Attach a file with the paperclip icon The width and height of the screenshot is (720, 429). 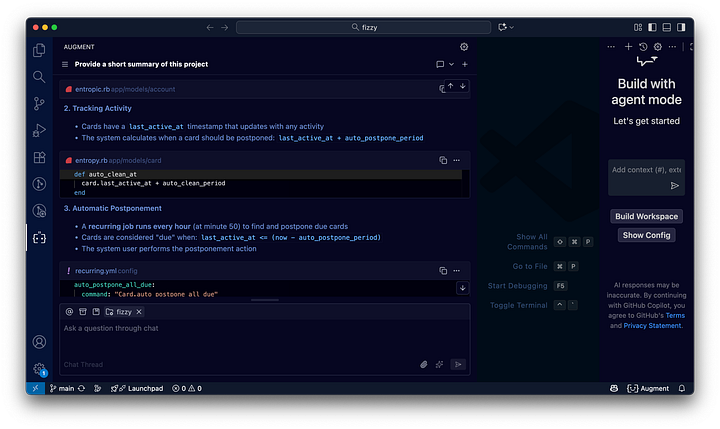click(423, 364)
